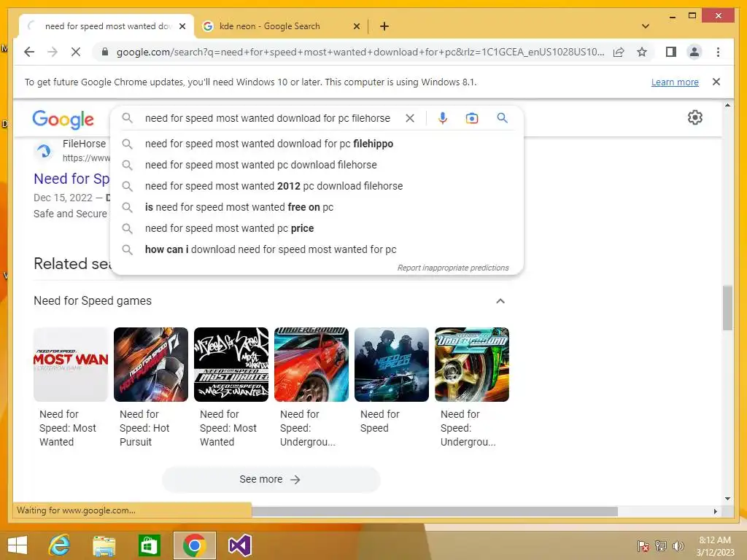Open the tab search dropdown chevron

point(646,26)
